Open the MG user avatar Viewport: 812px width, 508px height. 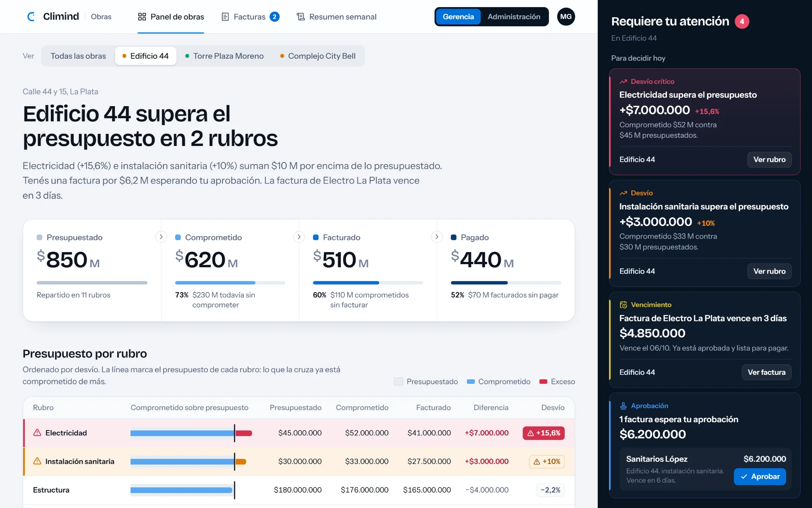(x=566, y=17)
